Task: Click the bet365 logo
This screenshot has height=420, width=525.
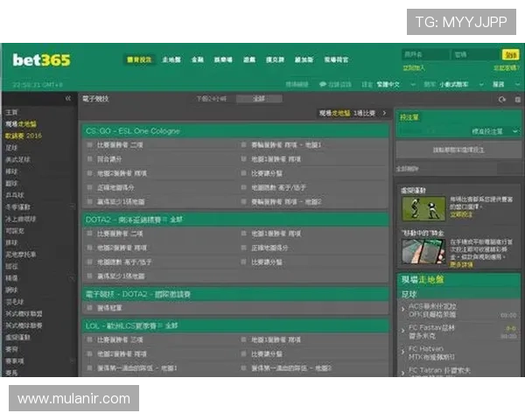Action: click(x=41, y=60)
